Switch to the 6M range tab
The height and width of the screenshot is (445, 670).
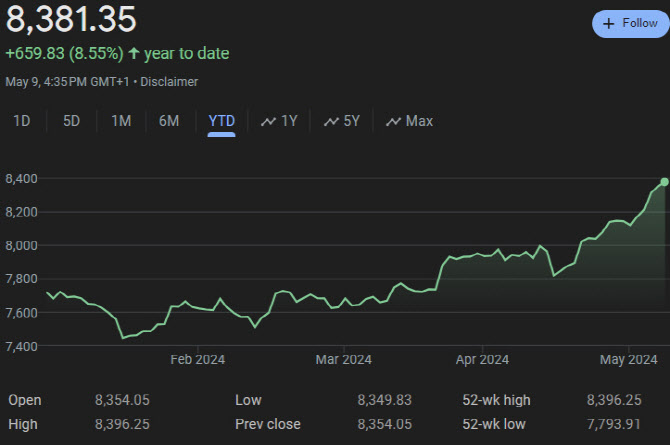(x=169, y=121)
